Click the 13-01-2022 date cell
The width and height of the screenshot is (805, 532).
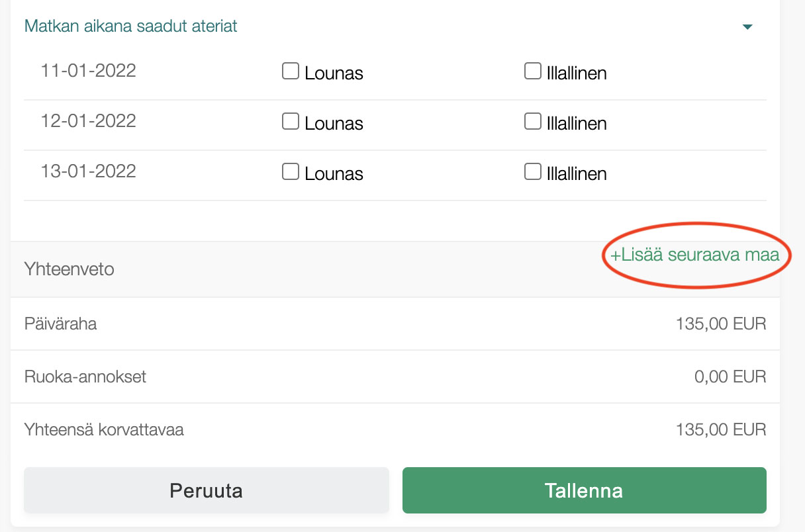[89, 171]
